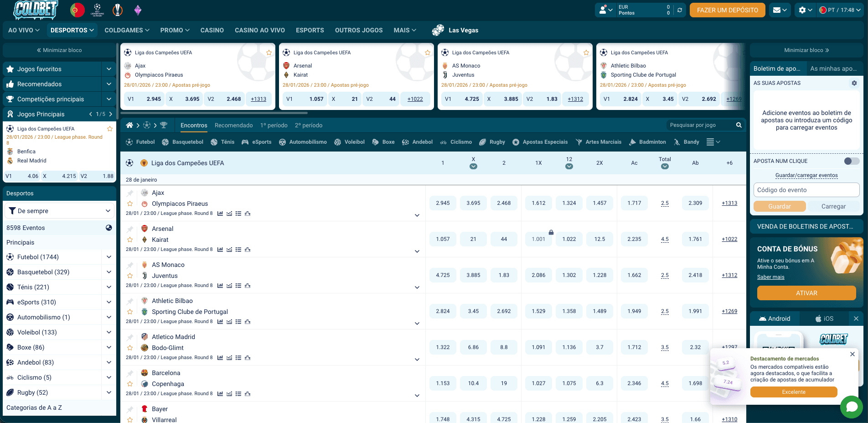Screen dimensions: 868x423
Task: Show next game in Jogos Principais
Action: pyautogui.click(x=111, y=114)
